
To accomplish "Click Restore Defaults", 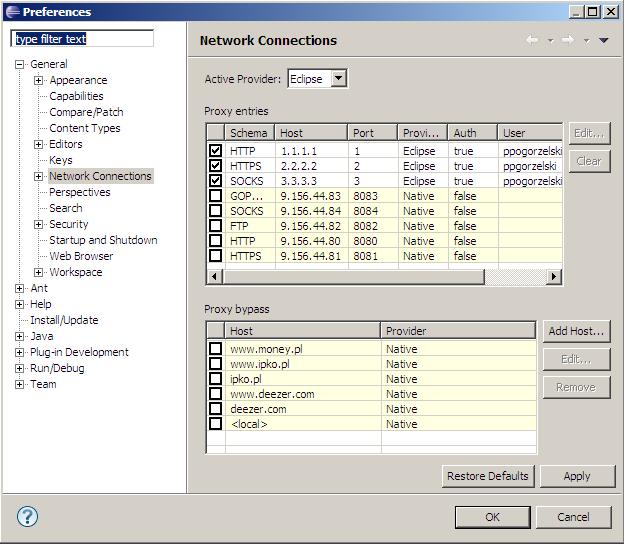I will (x=488, y=476).
